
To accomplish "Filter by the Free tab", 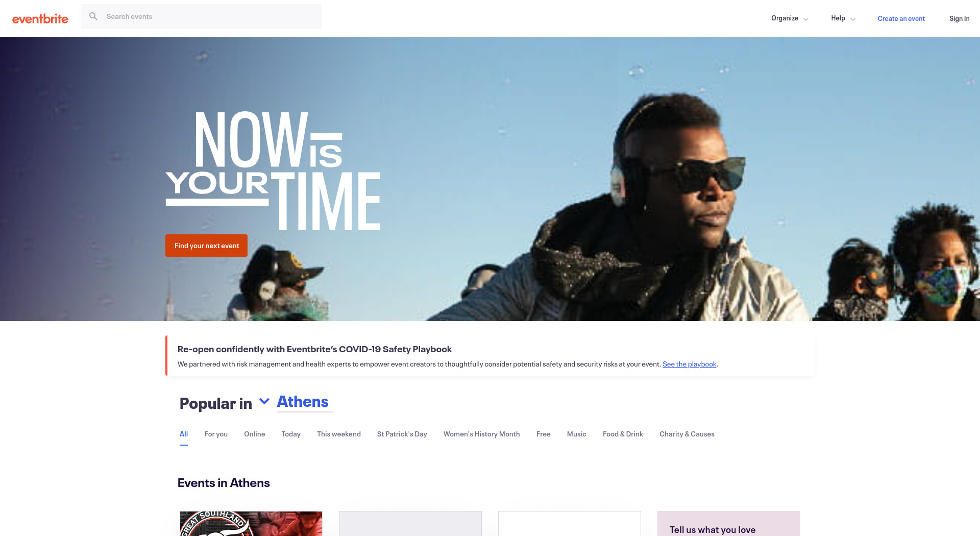I will [x=544, y=434].
